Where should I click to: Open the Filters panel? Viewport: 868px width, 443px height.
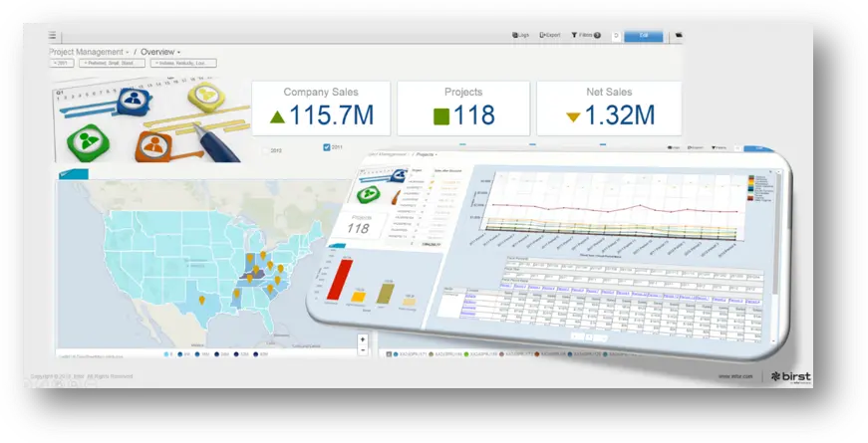click(586, 35)
